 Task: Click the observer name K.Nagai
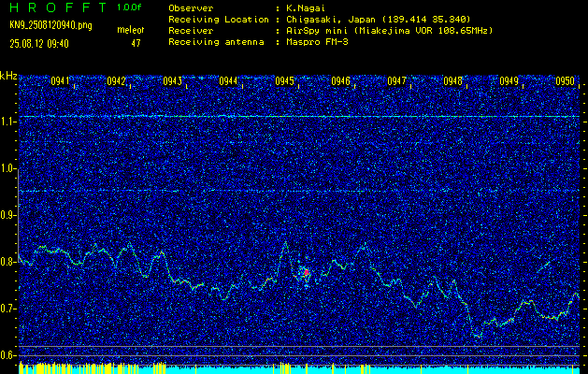click(306, 8)
